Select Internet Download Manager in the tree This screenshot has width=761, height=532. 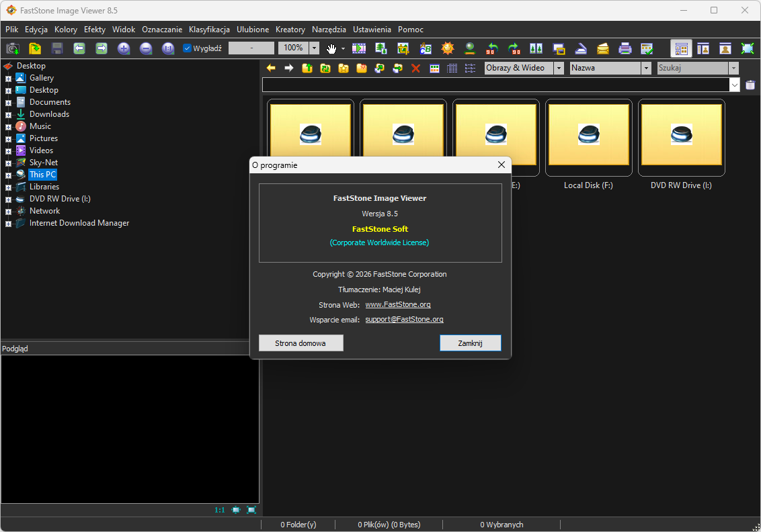pos(79,223)
